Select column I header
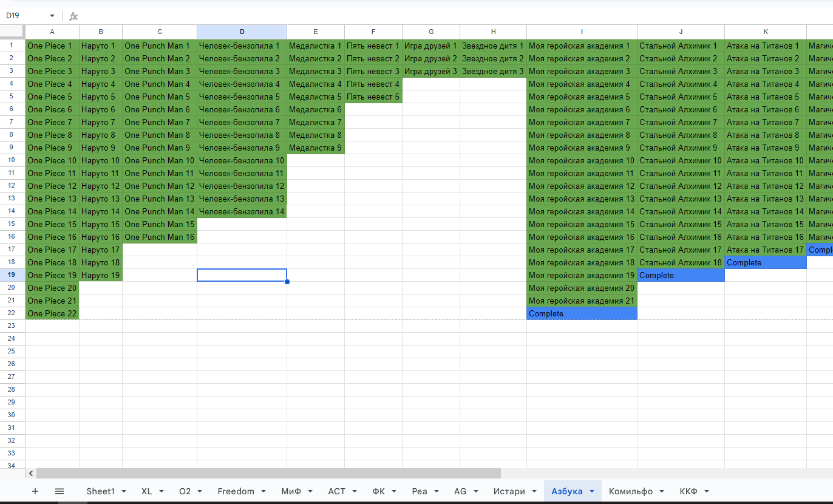Image resolution: width=833 pixels, height=504 pixels. click(x=582, y=32)
